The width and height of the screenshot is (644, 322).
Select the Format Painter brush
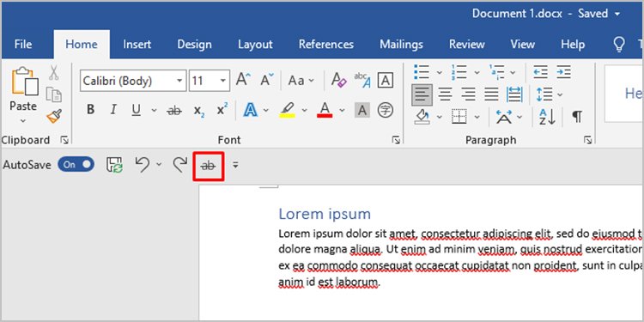54,116
